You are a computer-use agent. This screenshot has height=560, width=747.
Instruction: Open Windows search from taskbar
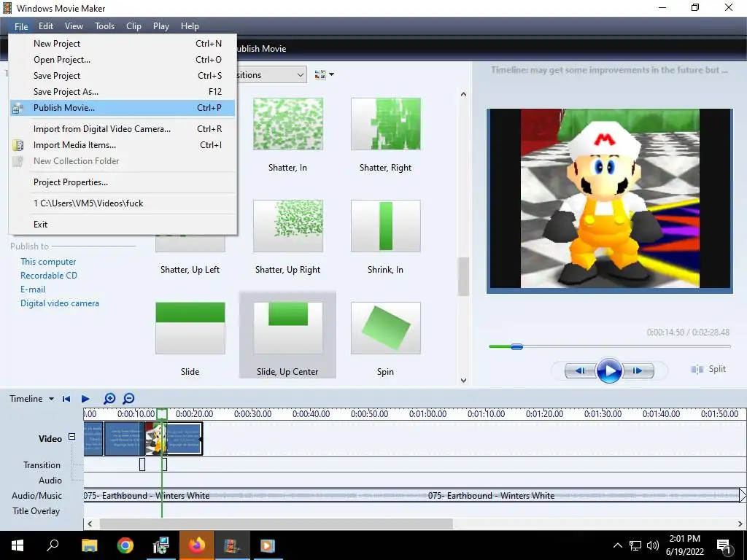click(53, 545)
